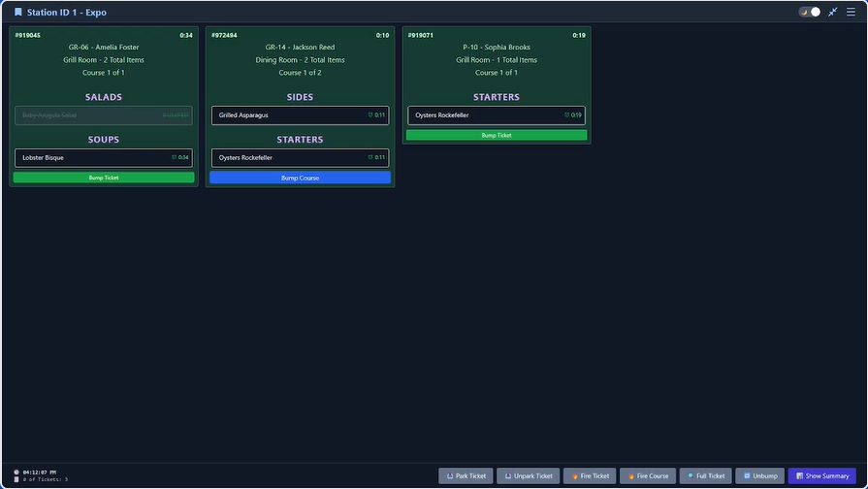The height and width of the screenshot is (489, 868).
Task: Toggle the dark mode switch
Action: point(809,12)
